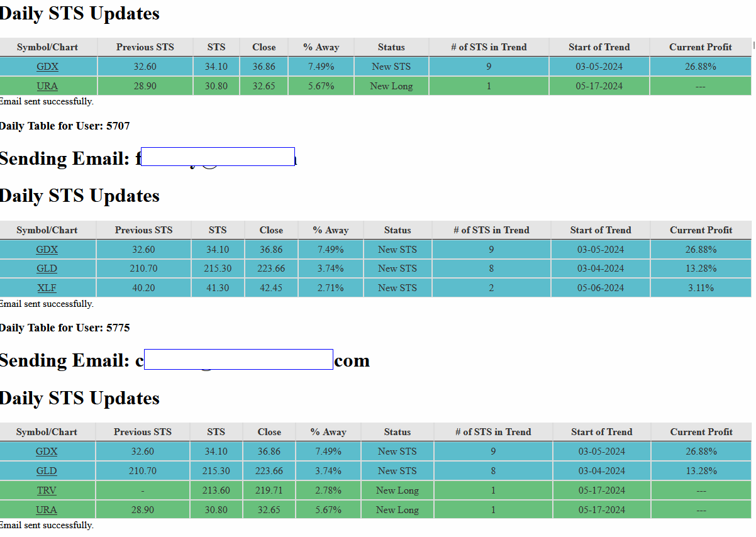Click Status header in User 5707 table

[397, 230]
